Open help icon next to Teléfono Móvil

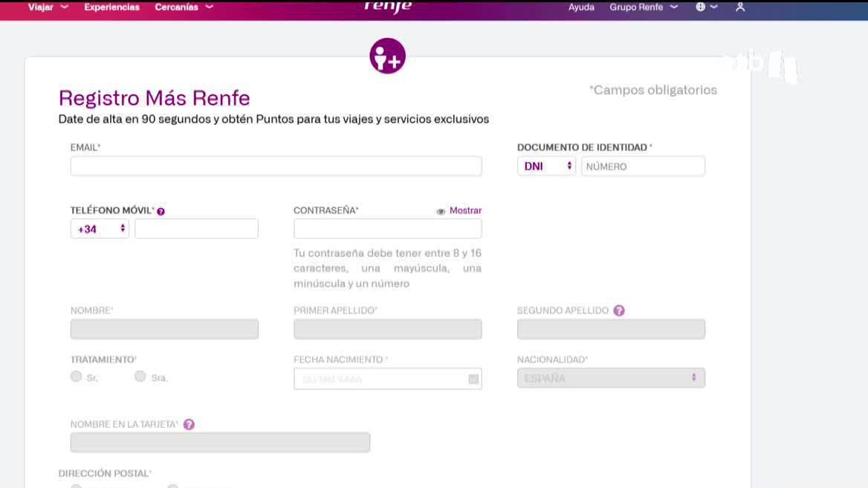(x=161, y=212)
